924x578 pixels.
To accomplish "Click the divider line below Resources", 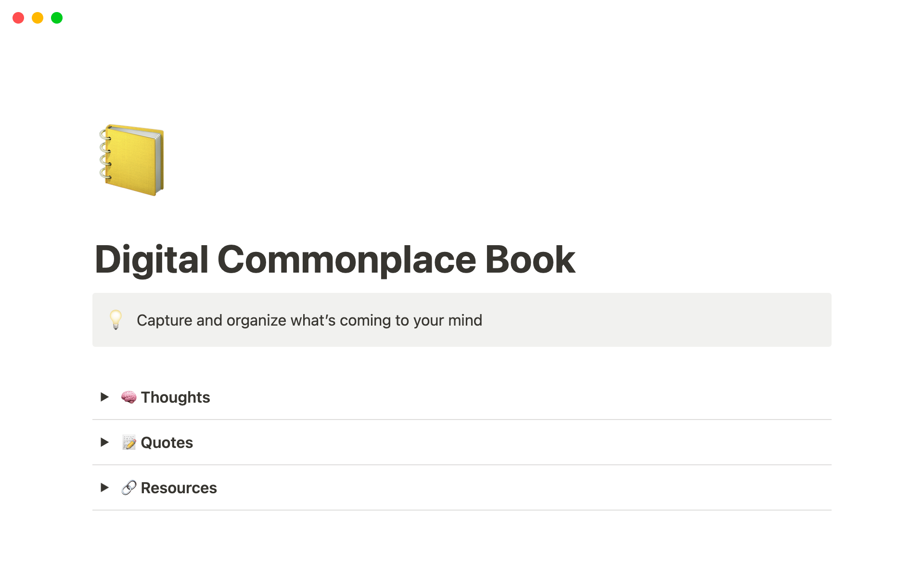I will [x=462, y=510].
